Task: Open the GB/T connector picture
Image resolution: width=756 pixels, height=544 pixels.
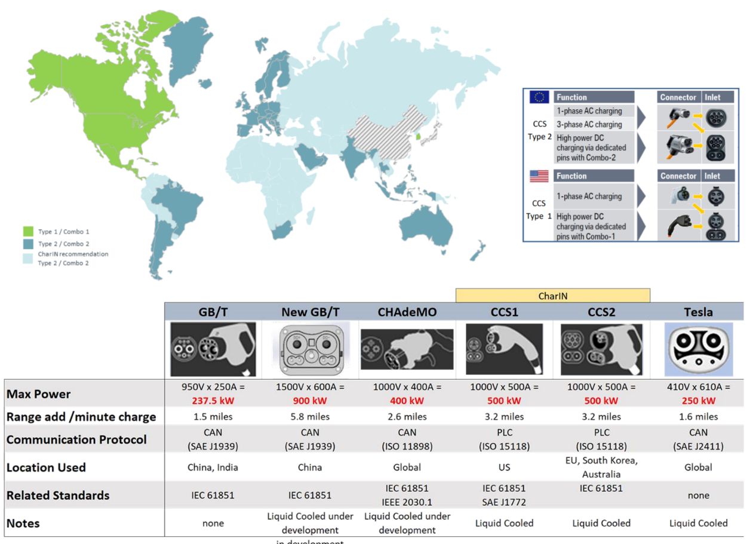Action: pyautogui.click(x=213, y=349)
